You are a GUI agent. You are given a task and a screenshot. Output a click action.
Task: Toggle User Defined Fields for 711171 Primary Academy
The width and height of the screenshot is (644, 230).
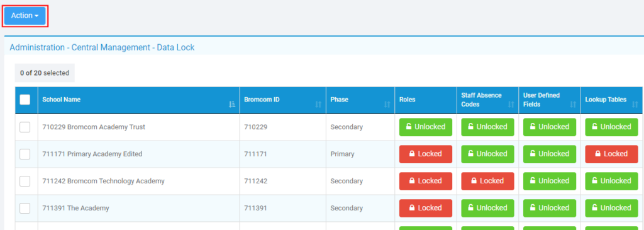click(x=550, y=154)
